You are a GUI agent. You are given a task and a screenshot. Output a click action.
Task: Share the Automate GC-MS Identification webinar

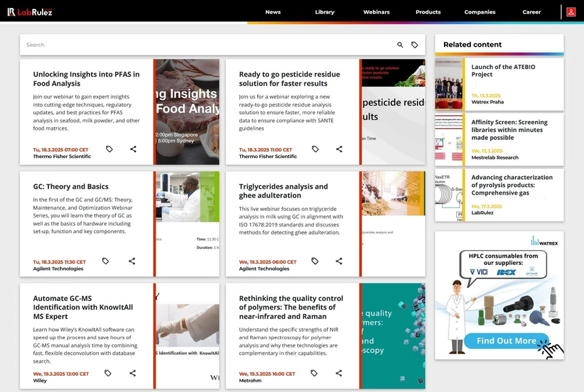click(x=133, y=373)
